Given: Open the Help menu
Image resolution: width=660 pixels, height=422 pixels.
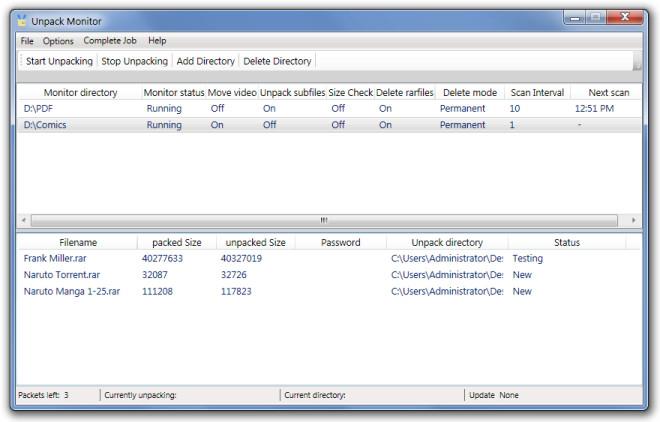Looking at the screenshot, I should pos(157,41).
